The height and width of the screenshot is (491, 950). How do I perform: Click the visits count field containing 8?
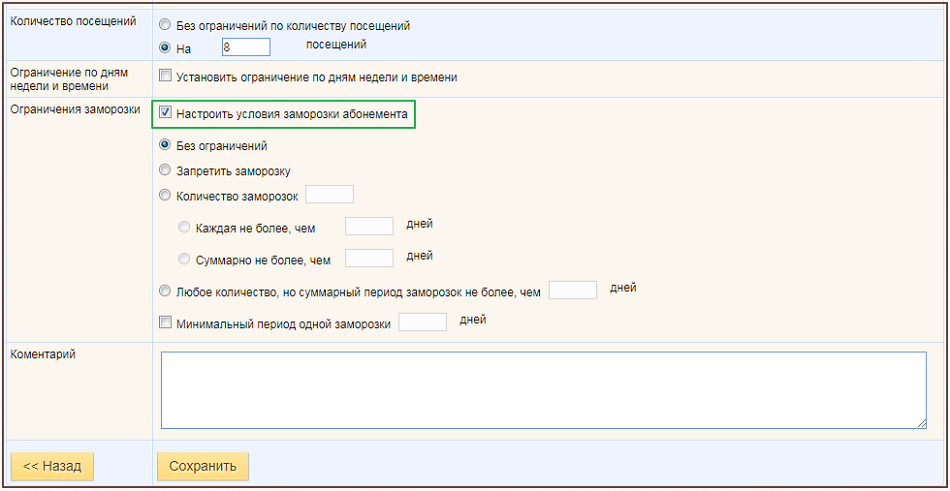tap(246, 47)
